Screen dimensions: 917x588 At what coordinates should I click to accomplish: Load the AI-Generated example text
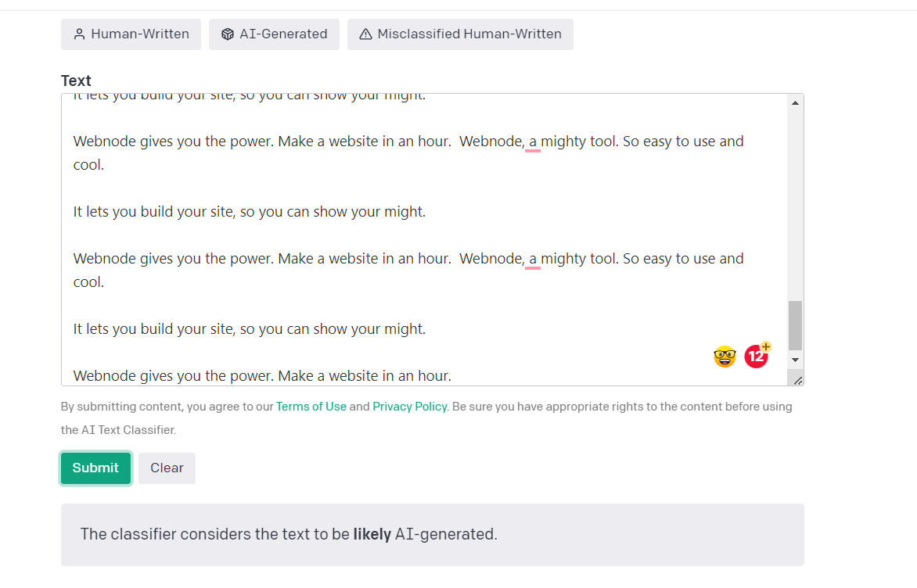275,34
